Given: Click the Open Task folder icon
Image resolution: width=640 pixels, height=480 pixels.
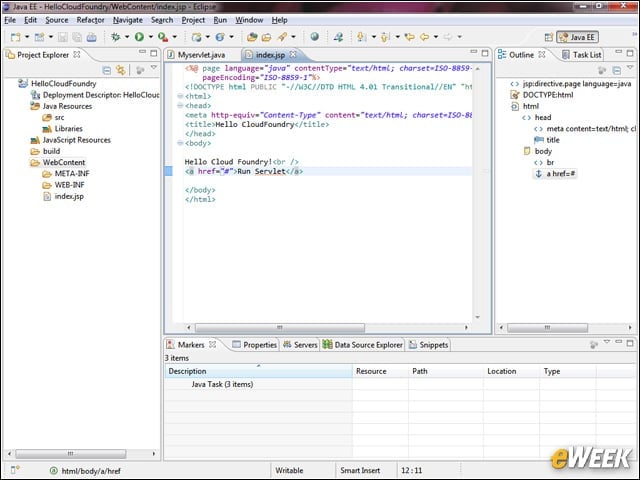Looking at the screenshot, I should (x=267, y=37).
